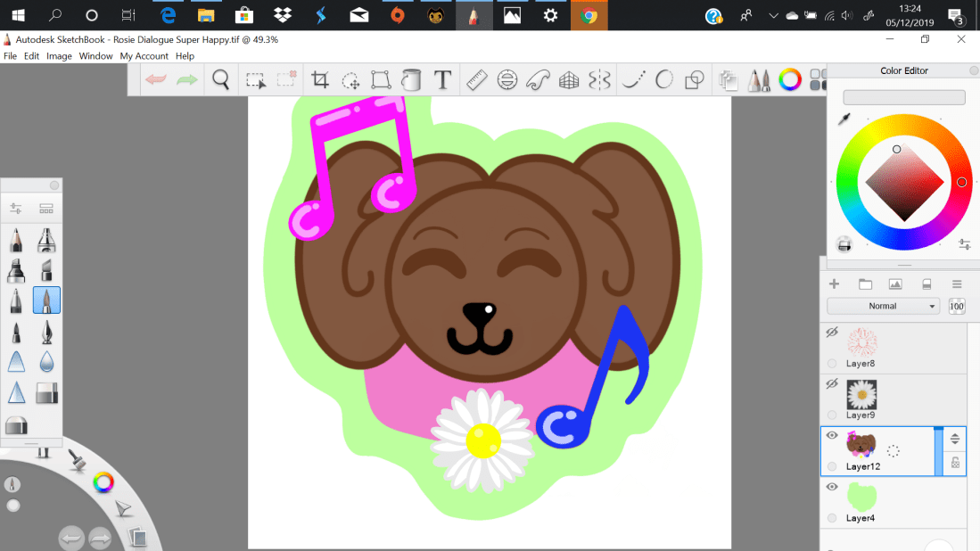Image resolution: width=980 pixels, height=551 pixels.
Task: Select the Text tool
Action: pos(442,80)
